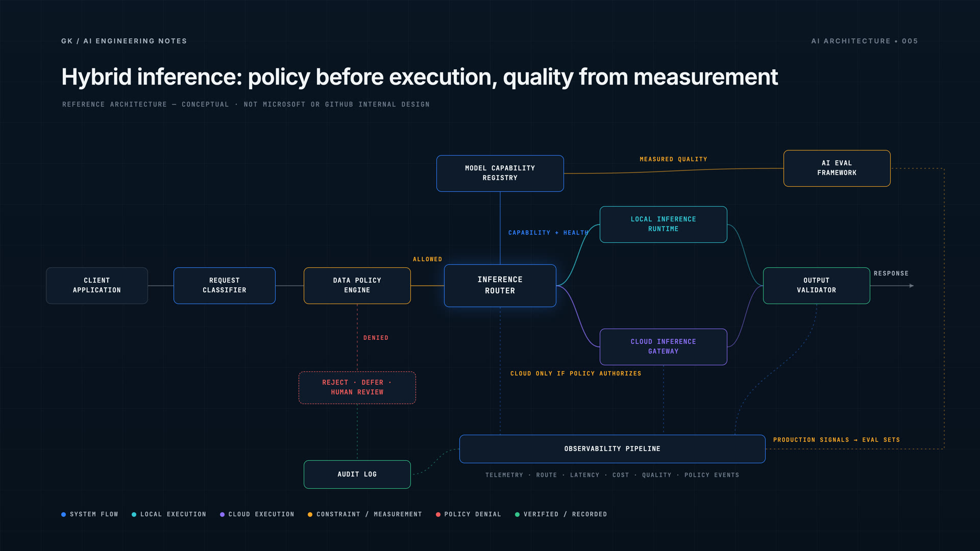Click the teal Local Execution legend dot
Screen dimensions: 980x551
point(134,514)
